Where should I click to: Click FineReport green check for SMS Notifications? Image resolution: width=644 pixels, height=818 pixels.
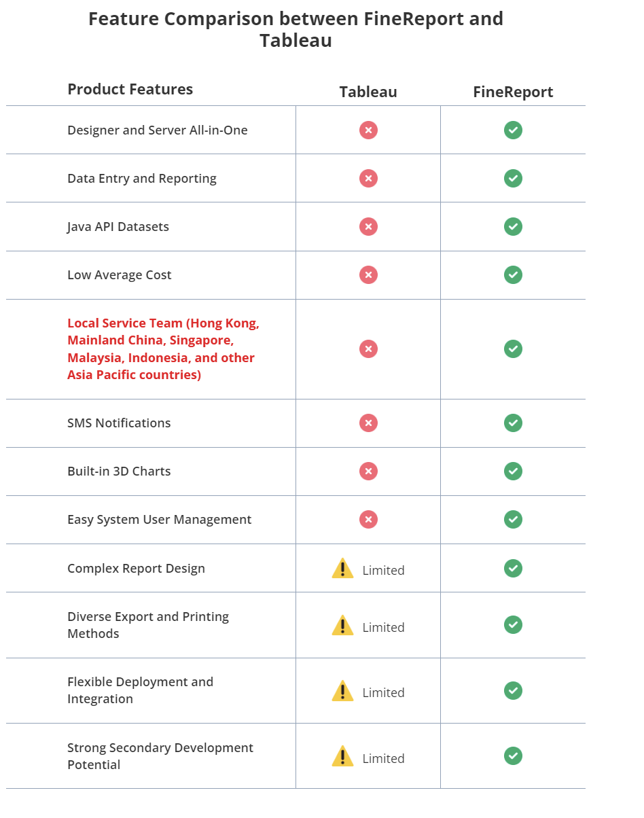(513, 423)
